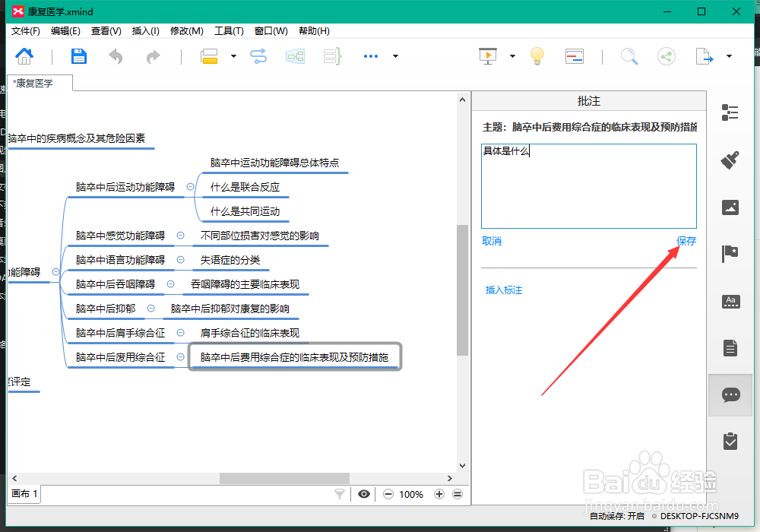Image resolution: width=760 pixels, height=532 pixels.
Task: Open the search tool
Action: pyautogui.click(x=628, y=55)
